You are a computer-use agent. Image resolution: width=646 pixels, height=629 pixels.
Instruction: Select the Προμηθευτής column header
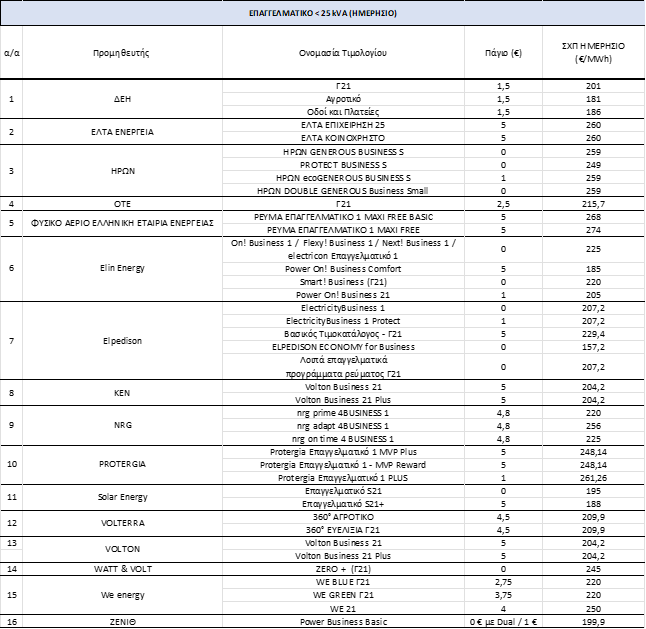pyautogui.click(x=121, y=53)
